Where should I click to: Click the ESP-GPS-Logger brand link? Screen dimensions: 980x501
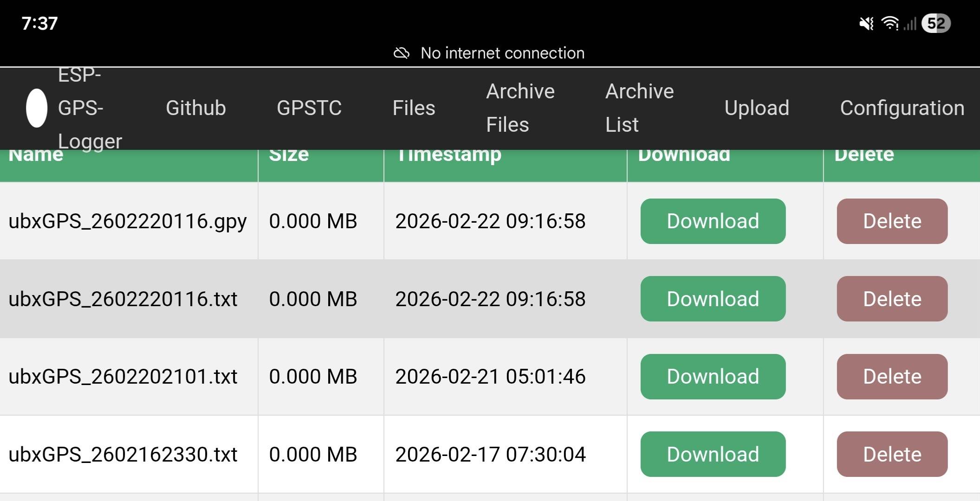[89, 108]
